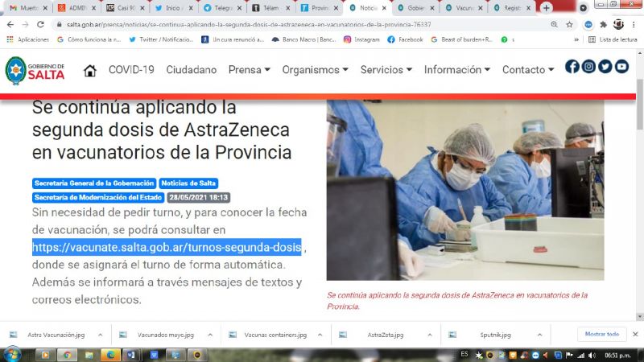Switch to the Regist tab
This screenshot has width=644, height=362.
click(511, 8)
